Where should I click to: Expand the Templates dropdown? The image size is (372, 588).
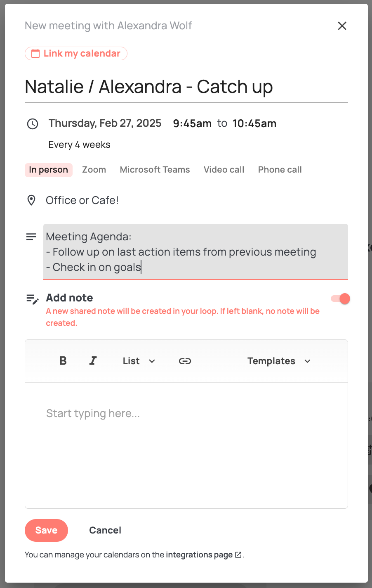coord(279,361)
